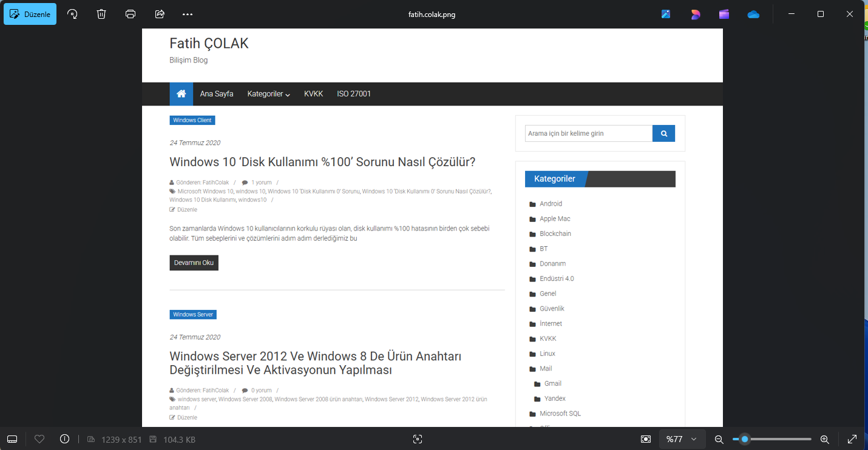Open the three-dots more options menu
868x450 pixels.
pos(188,14)
